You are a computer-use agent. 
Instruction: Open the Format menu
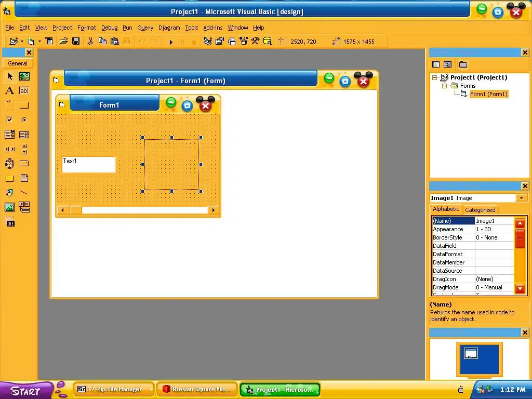tap(87, 28)
